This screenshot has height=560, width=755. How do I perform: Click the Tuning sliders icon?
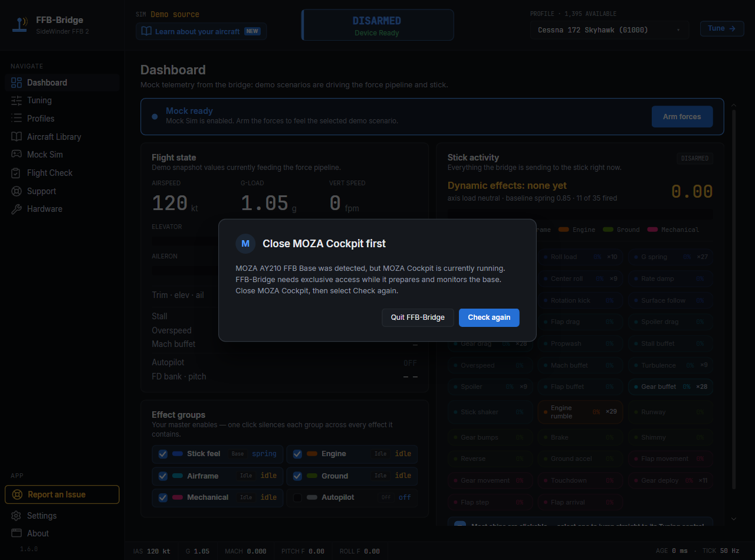click(x=17, y=100)
